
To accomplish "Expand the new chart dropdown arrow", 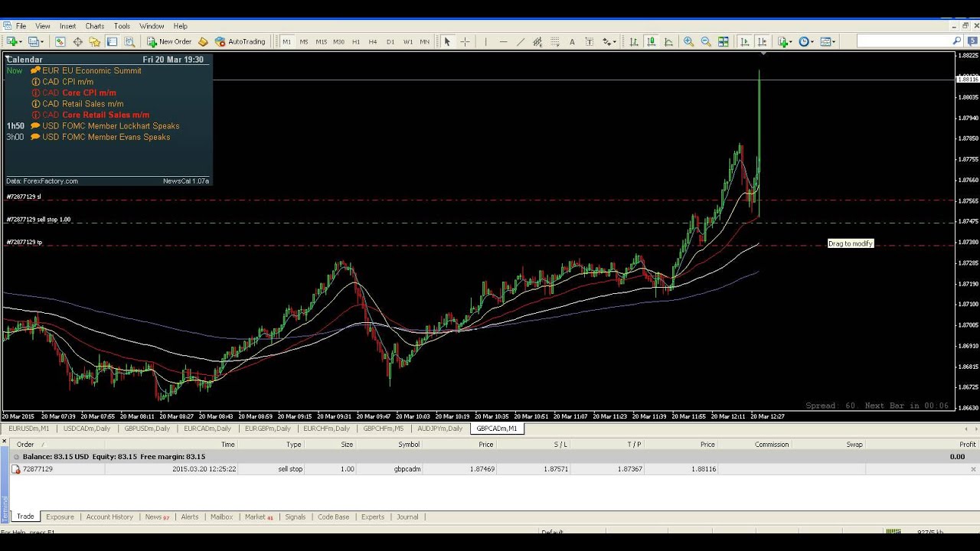I will point(21,41).
